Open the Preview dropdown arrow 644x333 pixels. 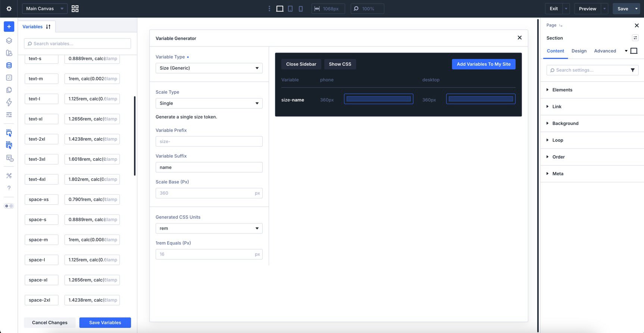pyautogui.click(x=604, y=9)
